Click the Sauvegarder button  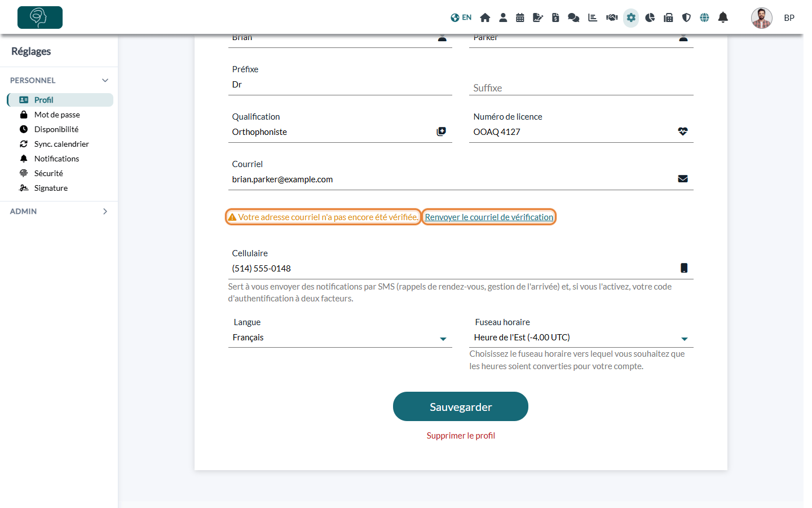[x=461, y=406]
